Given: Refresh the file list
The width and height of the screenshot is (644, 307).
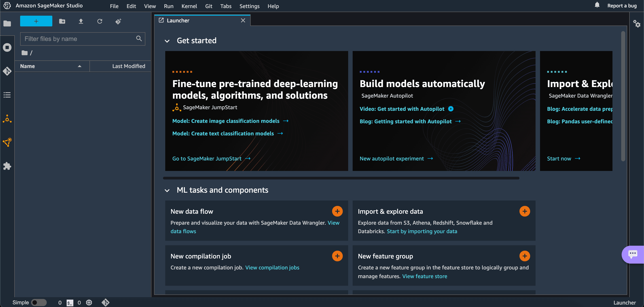Looking at the screenshot, I should point(100,21).
